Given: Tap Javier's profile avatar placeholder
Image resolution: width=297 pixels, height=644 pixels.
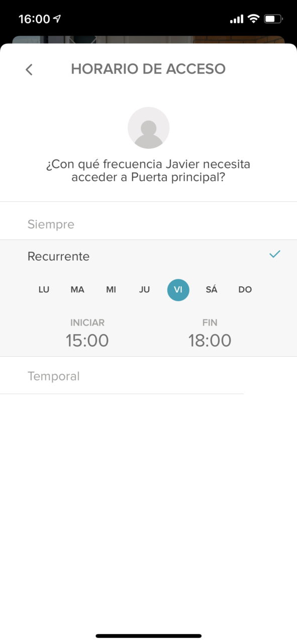Looking at the screenshot, I should (x=148, y=128).
